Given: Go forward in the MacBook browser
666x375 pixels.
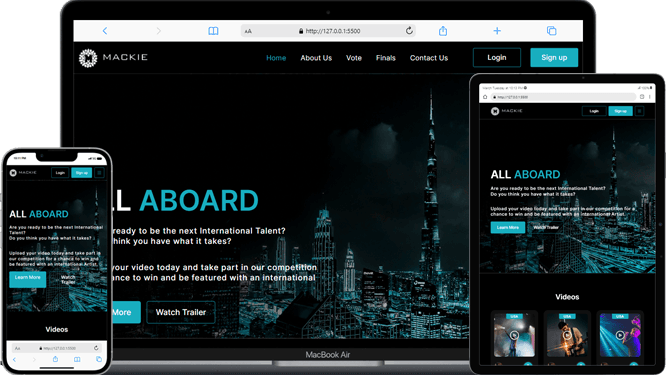Looking at the screenshot, I should click(x=158, y=31).
